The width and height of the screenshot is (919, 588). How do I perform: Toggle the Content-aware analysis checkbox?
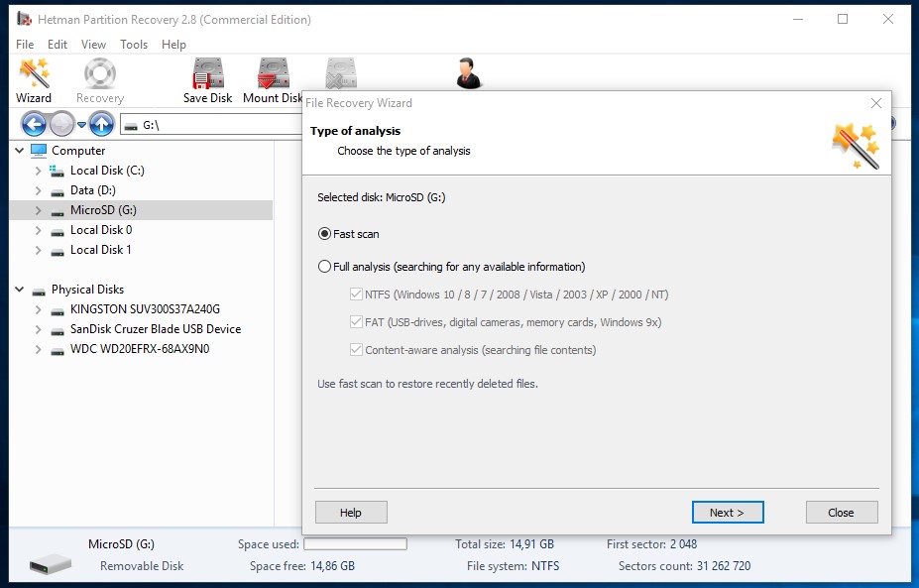[356, 350]
